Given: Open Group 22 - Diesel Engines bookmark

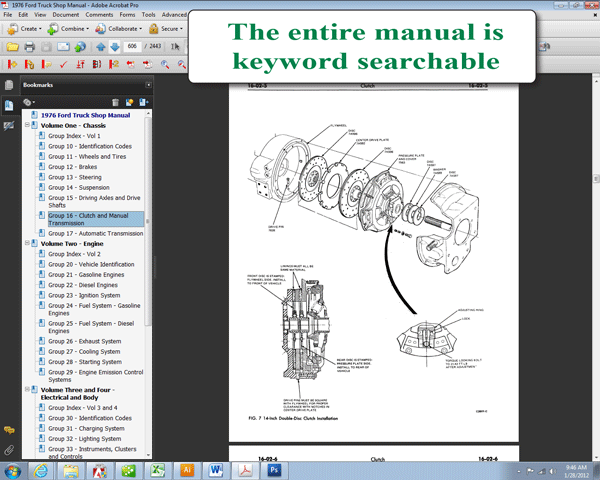Looking at the screenshot, I should 83,285.
